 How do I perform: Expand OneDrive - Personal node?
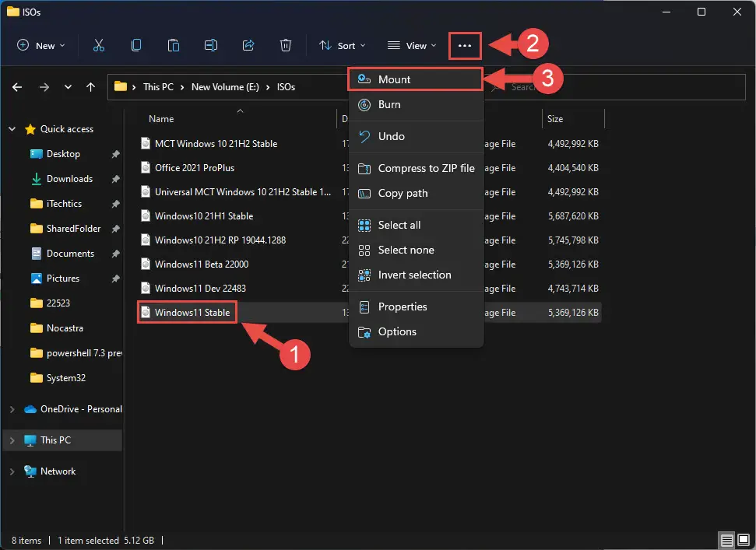tap(12, 409)
